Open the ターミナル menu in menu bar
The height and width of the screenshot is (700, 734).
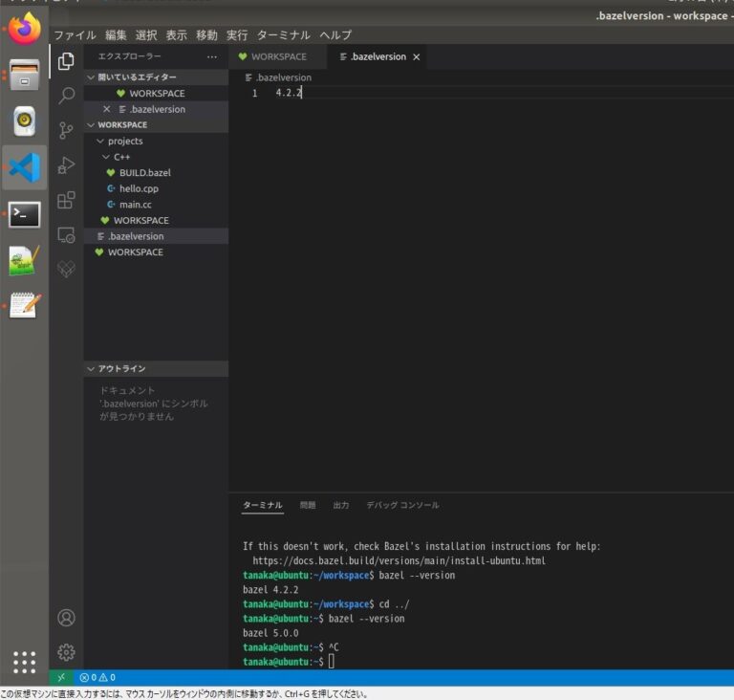tap(284, 35)
